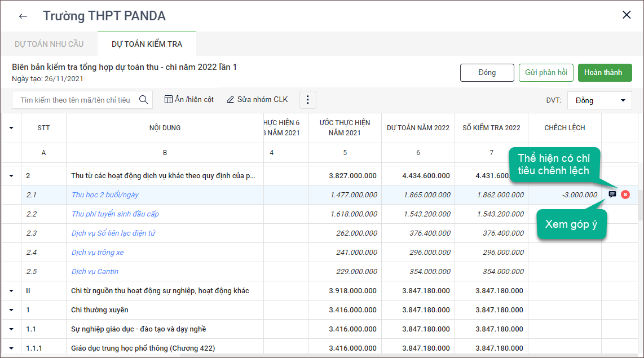Click the Gửi phản hồi button

click(546, 73)
